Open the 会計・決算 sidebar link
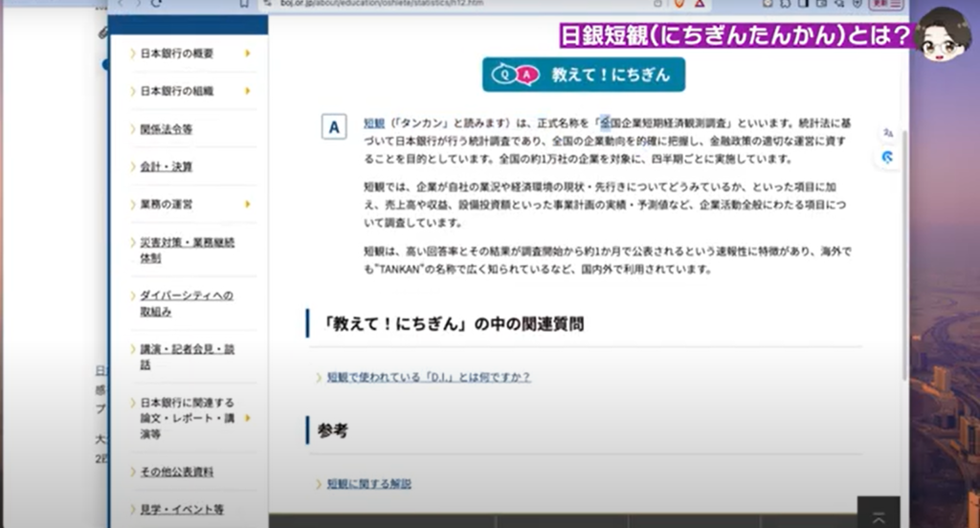The width and height of the screenshot is (980, 528). pyautogui.click(x=166, y=166)
